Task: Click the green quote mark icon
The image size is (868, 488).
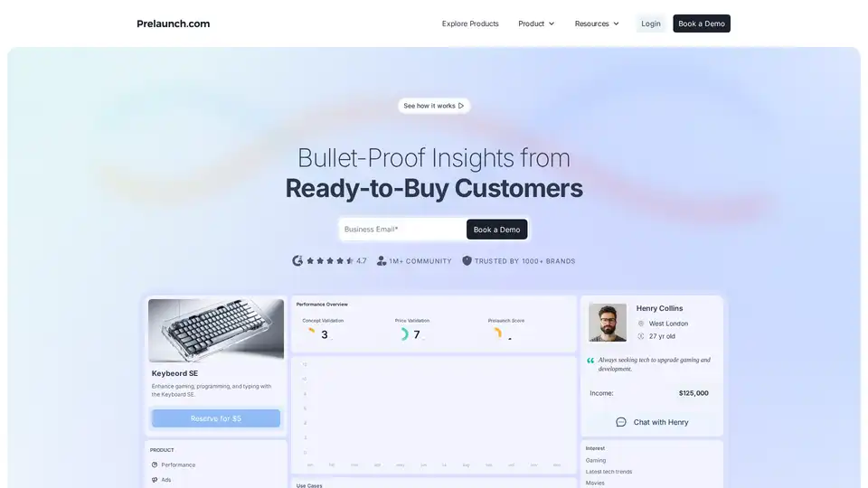Action: click(x=590, y=361)
